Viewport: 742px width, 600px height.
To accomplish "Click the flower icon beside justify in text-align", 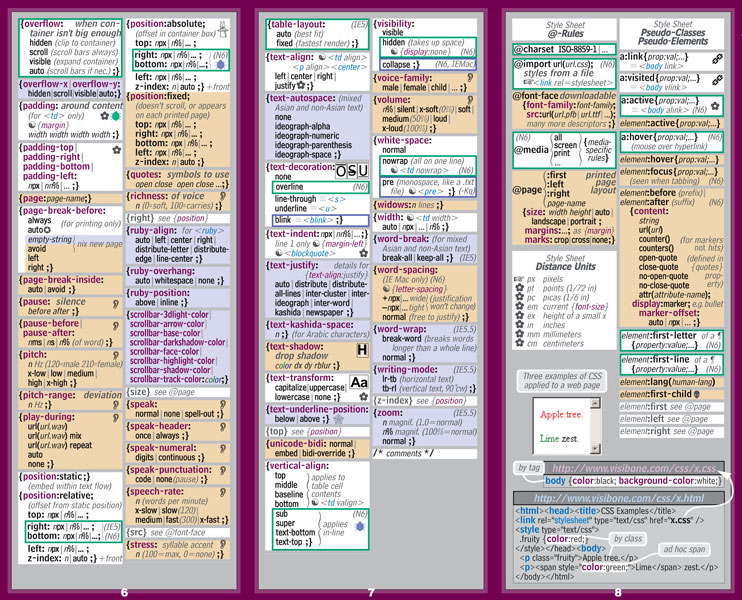I will tap(301, 86).
